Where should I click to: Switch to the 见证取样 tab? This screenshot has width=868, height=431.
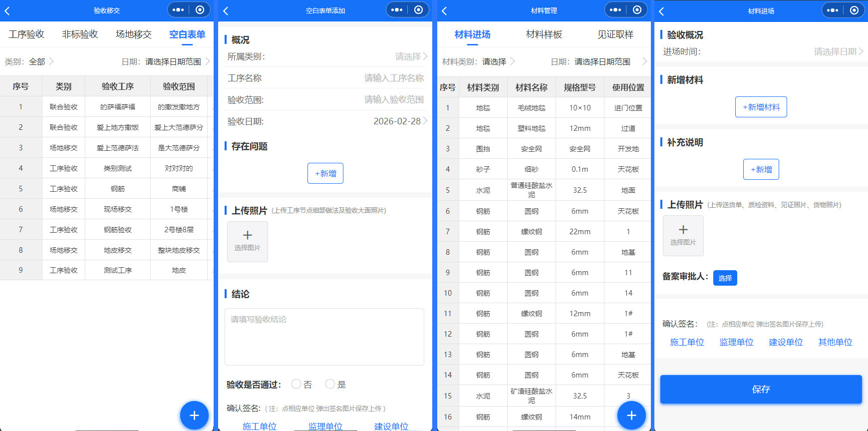(x=615, y=34)
